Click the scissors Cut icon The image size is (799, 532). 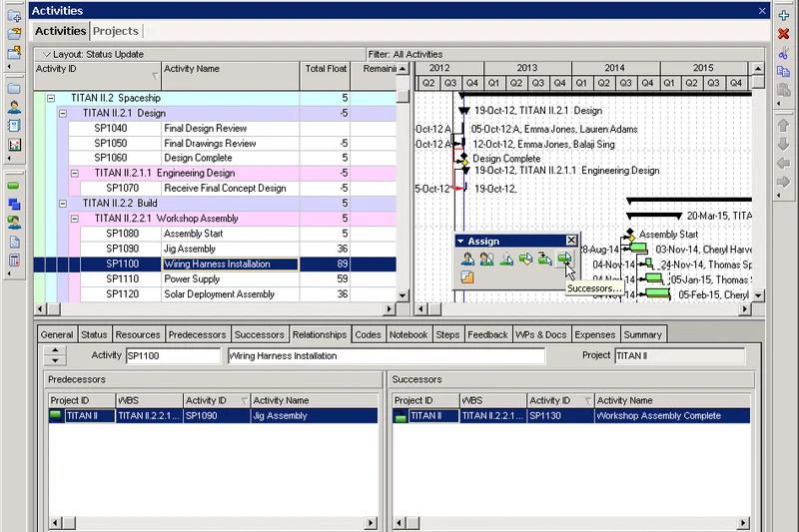coord(784,53)
